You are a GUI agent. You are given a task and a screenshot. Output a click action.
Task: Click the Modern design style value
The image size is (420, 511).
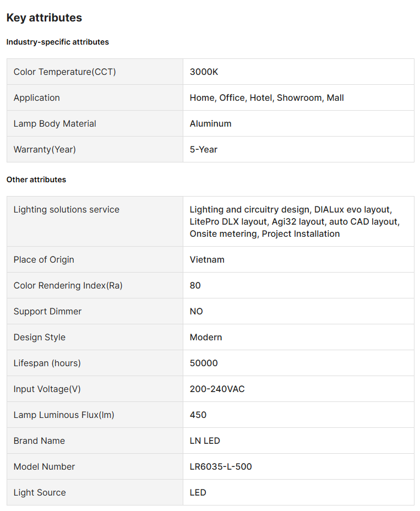(x=206, y=337)
